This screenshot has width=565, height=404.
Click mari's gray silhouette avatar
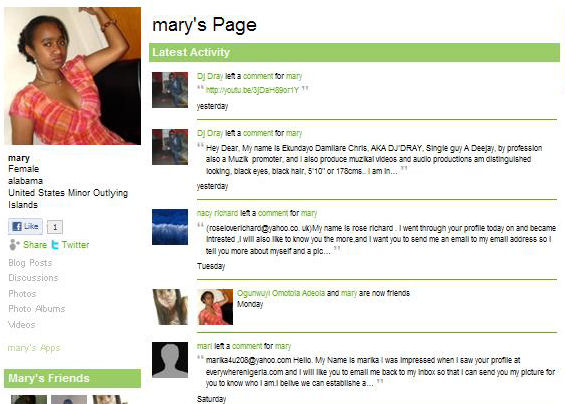pyautogui.click(x=170, y=360)
